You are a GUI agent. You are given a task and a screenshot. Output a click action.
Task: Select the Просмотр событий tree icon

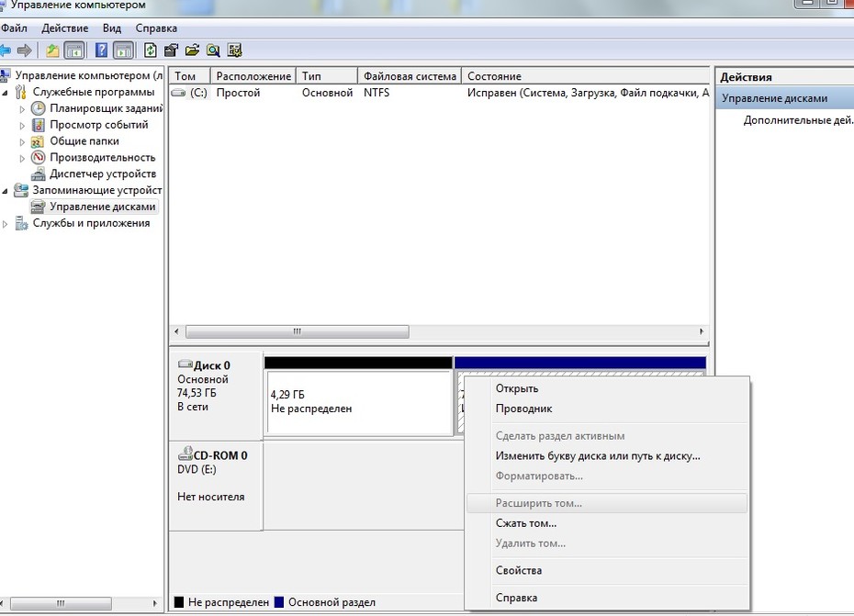[x=39, y=125]
